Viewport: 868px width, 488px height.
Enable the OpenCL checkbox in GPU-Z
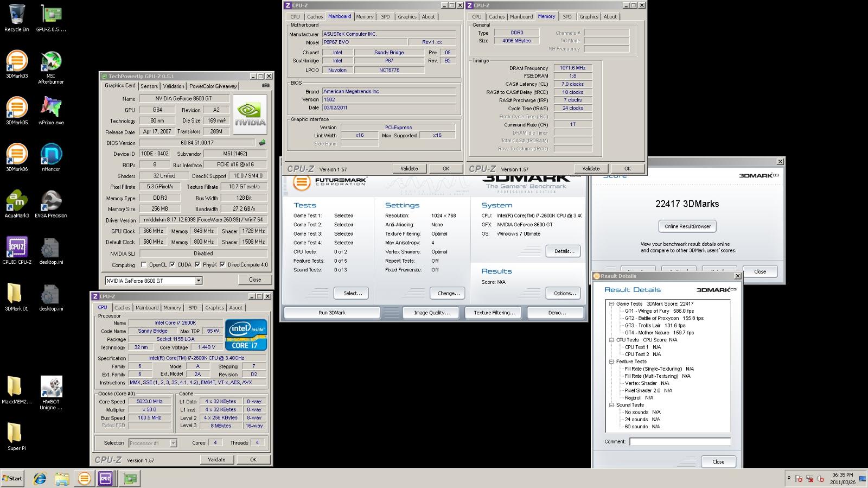point(144,265)
